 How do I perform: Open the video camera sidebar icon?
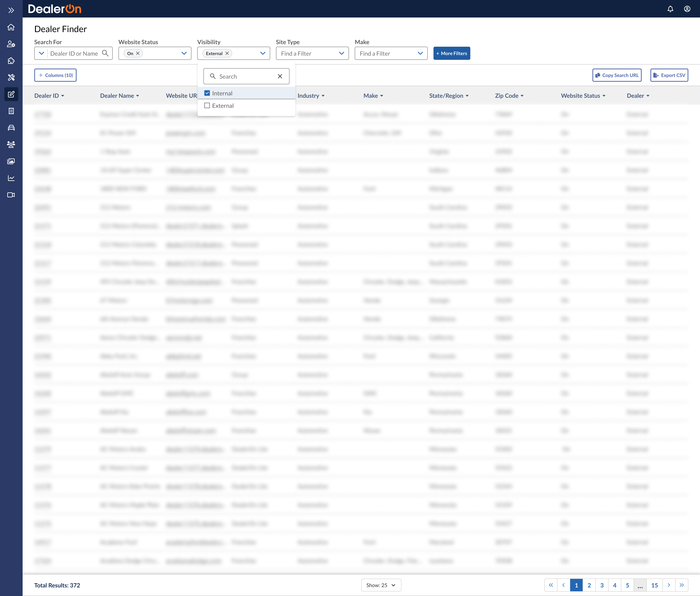(x=11, y=195)
